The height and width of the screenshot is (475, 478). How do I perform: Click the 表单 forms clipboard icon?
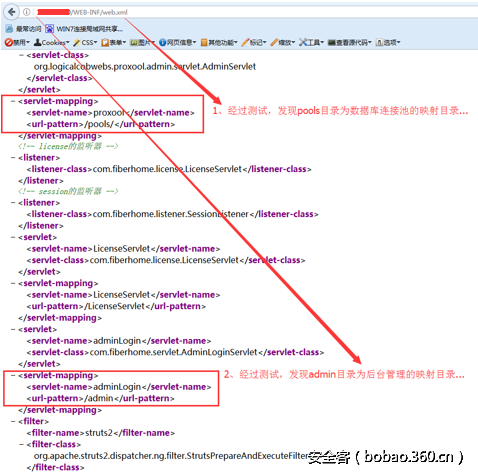[x=105, y=42]
